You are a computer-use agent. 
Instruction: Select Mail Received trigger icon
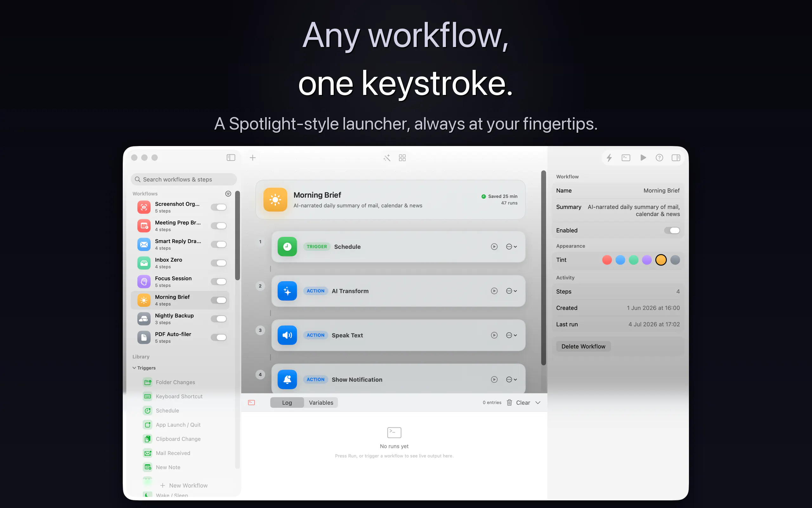point(147,453)
